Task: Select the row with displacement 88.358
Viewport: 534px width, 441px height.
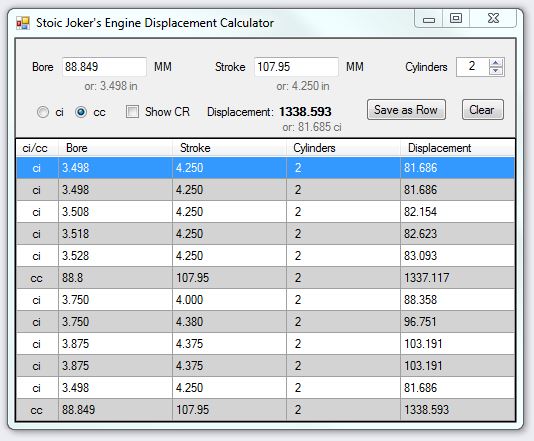Action: point(265,300)
